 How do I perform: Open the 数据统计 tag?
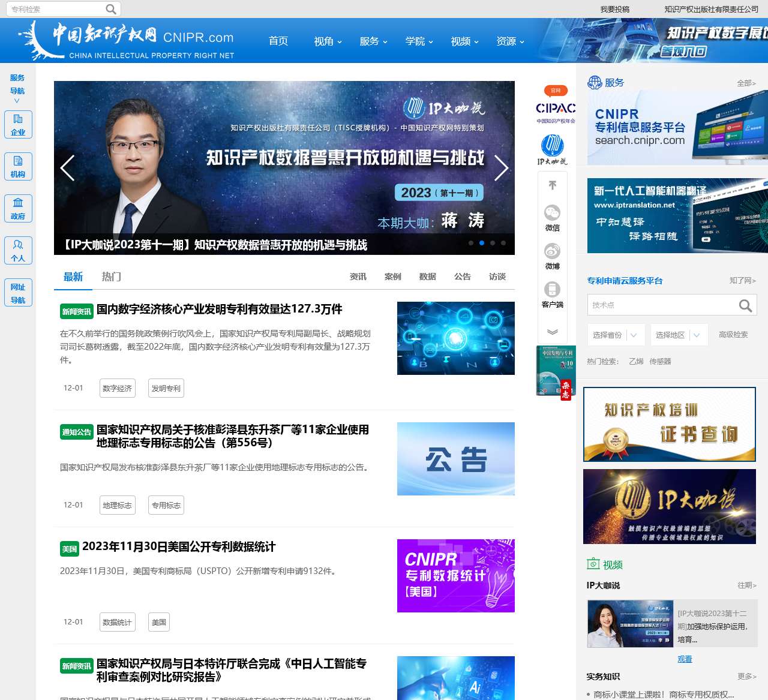coord(118,622)
